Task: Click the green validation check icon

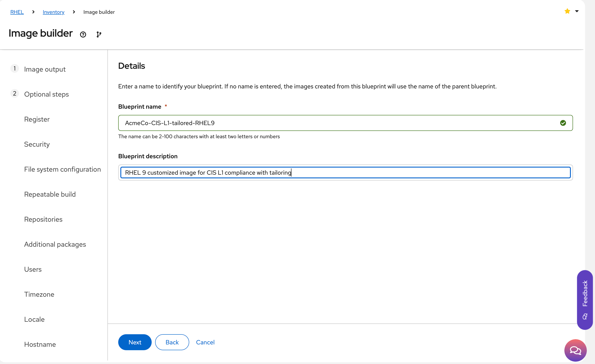Action: tap(563, 123)
